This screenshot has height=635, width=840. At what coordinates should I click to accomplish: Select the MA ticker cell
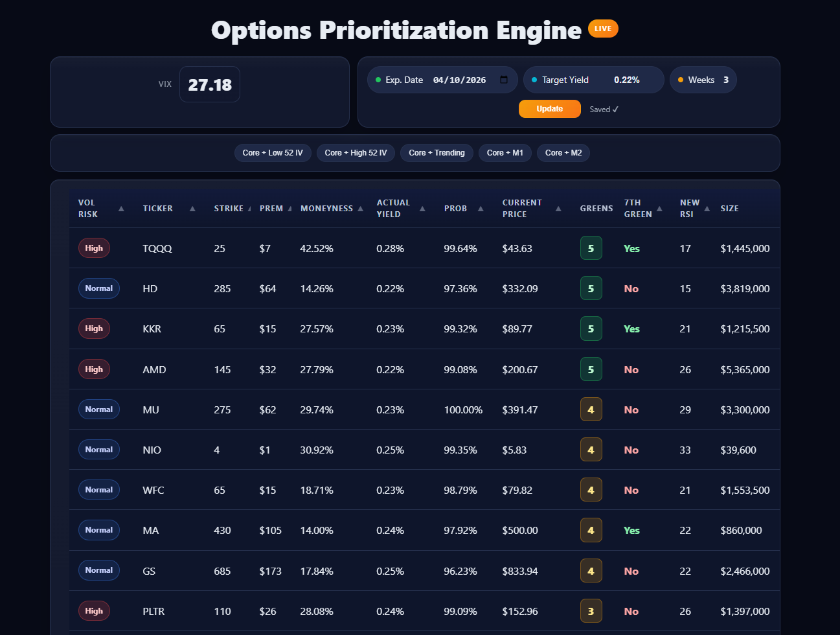tap(151, 530)
